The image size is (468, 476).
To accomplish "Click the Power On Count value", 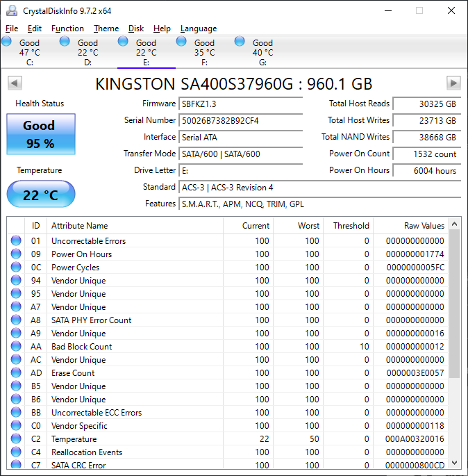I will pos(427,154).
